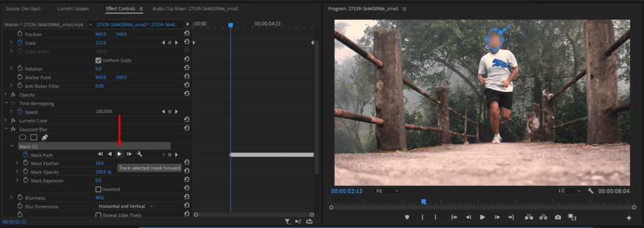Add marker in Program monitor

tap(407, 217)
